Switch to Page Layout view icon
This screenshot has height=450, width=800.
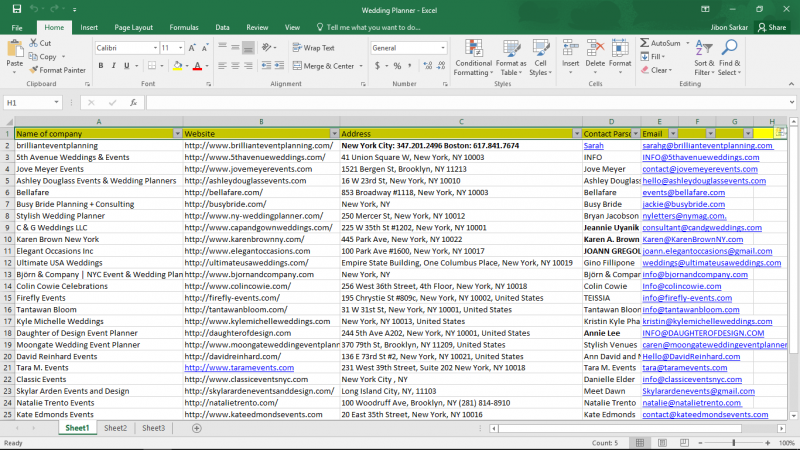pyautogui.click(x=662, y=442)
